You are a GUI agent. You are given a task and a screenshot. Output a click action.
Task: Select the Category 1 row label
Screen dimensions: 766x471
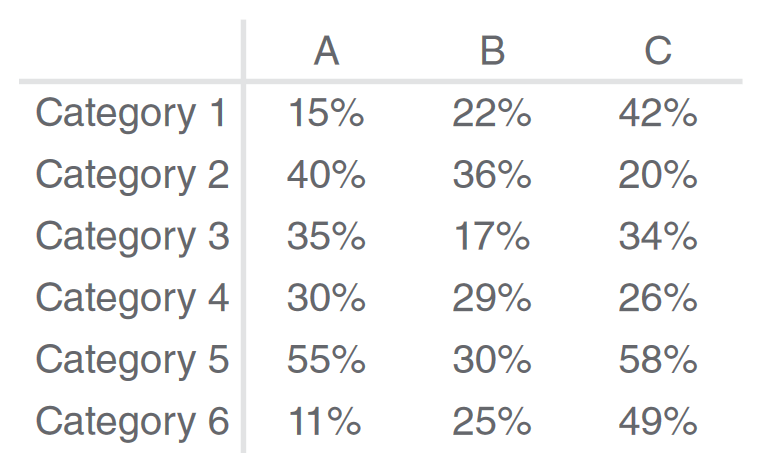point(131,114)
